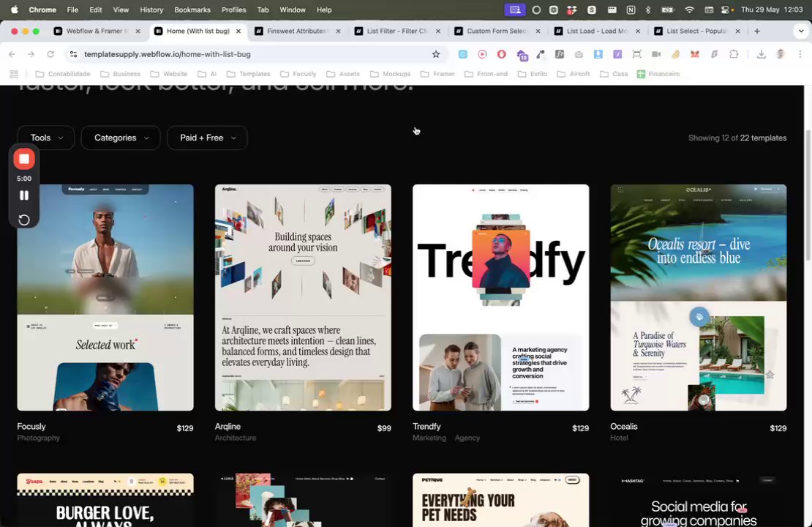Open the Focusly template thumbnail
The image size is (812, 527).
(105, 297)
